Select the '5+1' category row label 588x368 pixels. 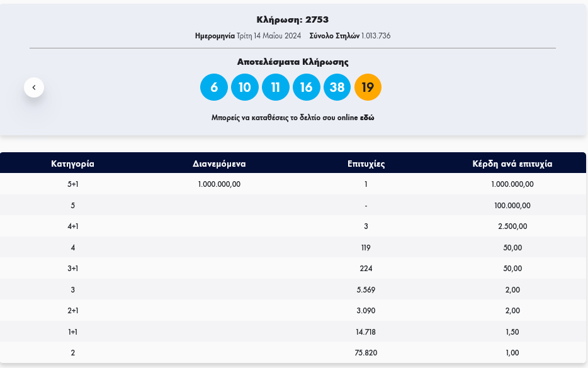(x=73, y=184)
